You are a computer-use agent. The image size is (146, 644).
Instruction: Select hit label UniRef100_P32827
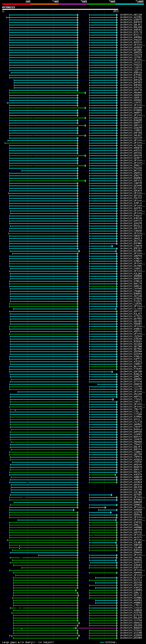(x=131, y=301)
